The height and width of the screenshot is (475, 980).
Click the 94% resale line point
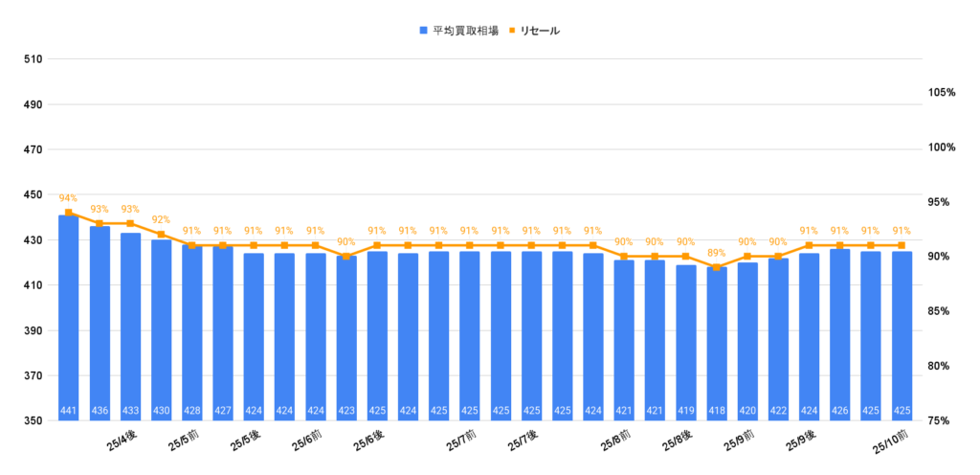pos(69,213)
